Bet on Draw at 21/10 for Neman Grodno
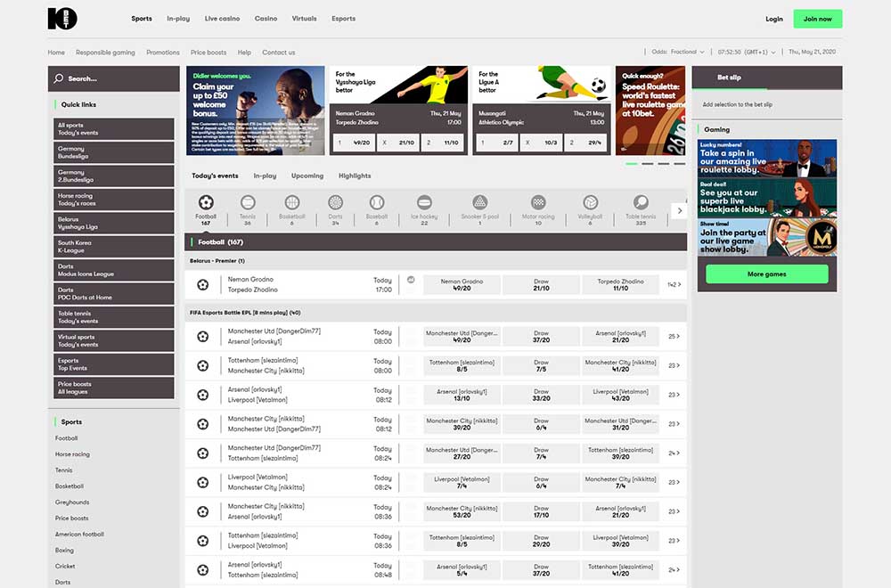The image size is (891, 588). coord(541,284)
